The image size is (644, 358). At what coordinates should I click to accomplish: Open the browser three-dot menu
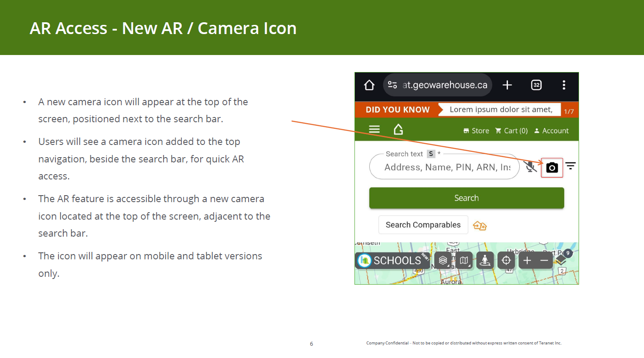(564, 85)
